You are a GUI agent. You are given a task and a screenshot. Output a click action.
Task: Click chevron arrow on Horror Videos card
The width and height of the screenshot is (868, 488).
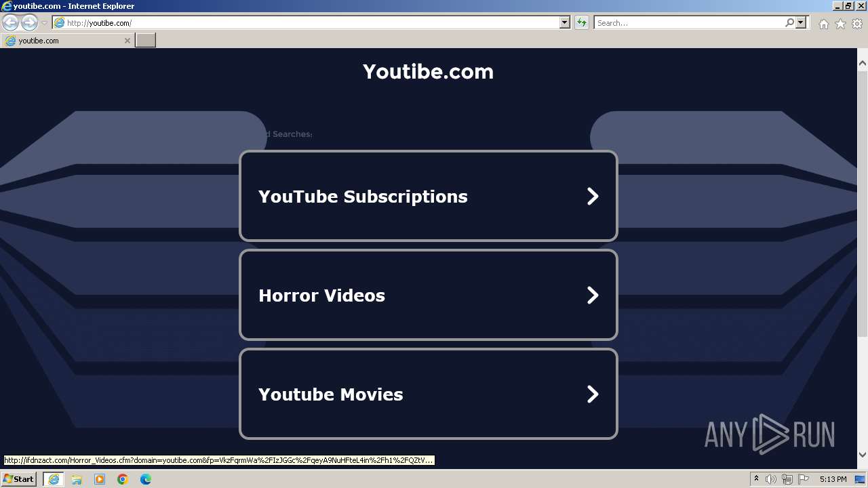point(593,295)
